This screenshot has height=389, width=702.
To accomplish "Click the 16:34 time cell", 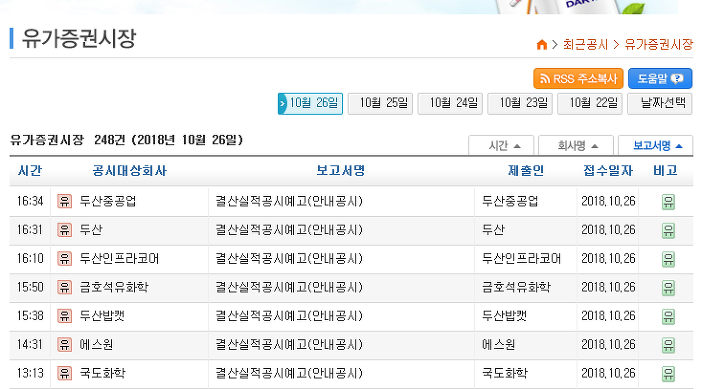I will pos(30,201).
